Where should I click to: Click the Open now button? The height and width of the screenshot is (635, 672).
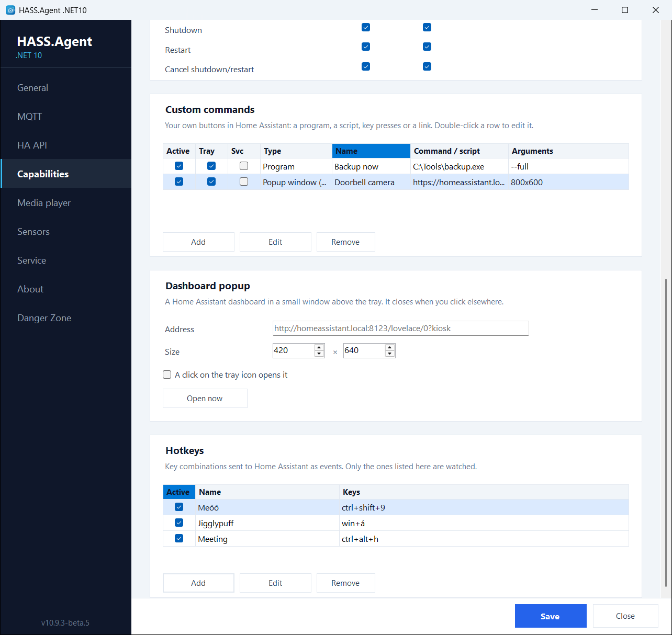tap(205, 399)
